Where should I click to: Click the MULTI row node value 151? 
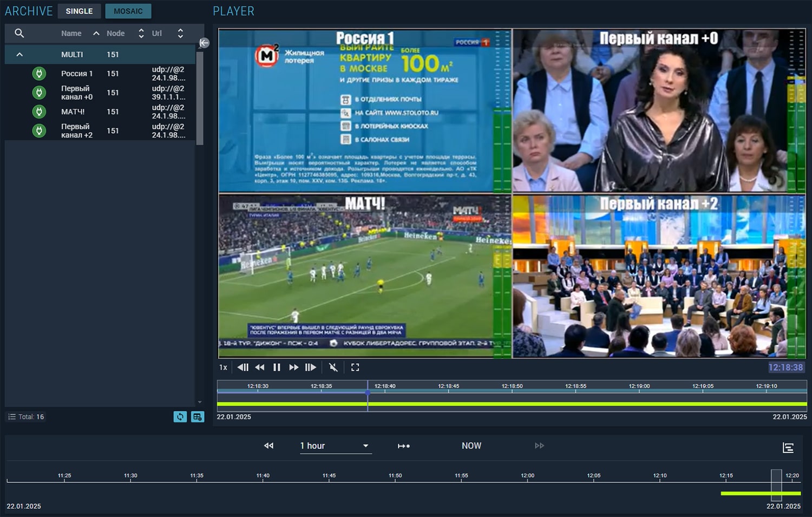point(113,55)
